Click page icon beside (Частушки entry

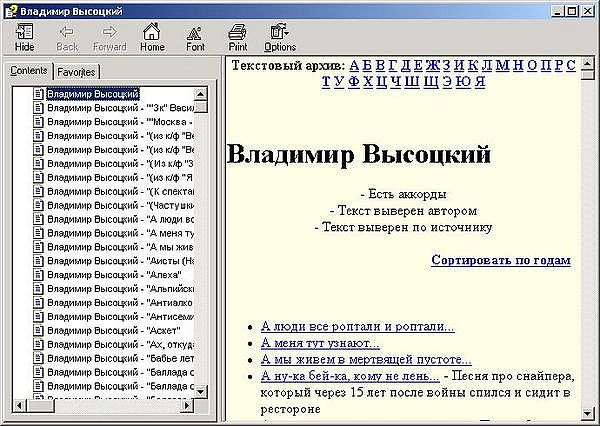point(38,205)
